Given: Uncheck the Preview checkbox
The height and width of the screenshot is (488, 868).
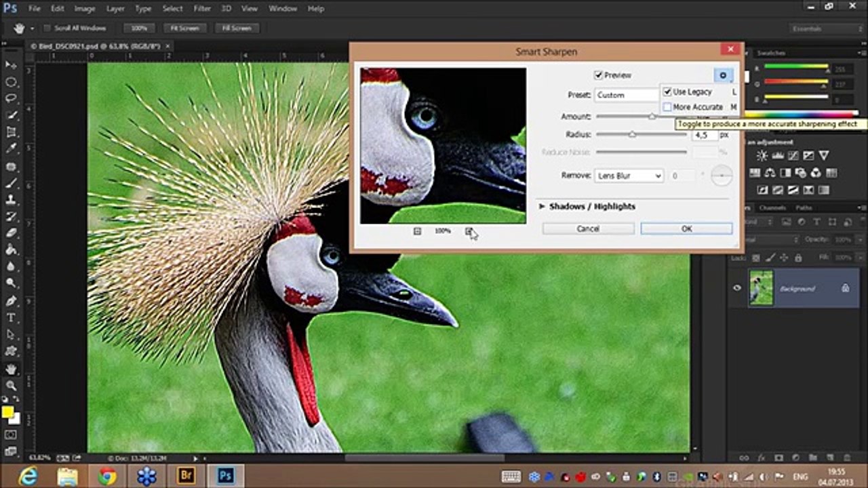Looking at the screenshot, I should (x=598, y=75).
